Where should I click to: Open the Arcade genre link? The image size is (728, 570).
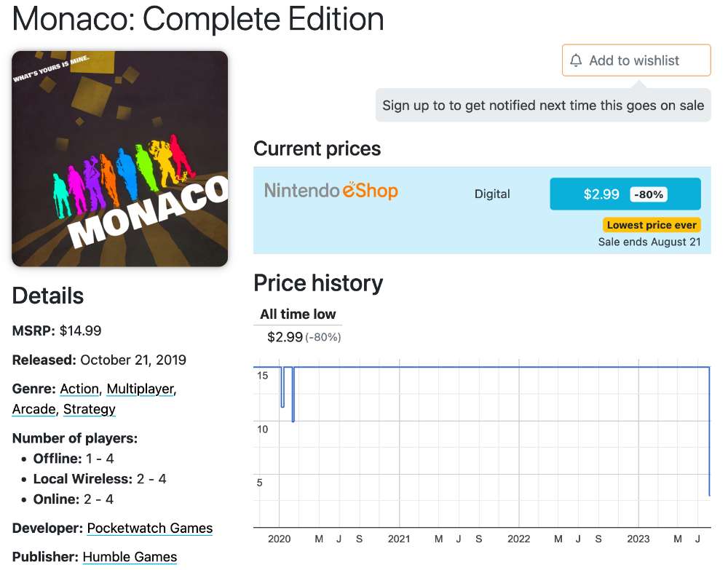tap(34, 409)
